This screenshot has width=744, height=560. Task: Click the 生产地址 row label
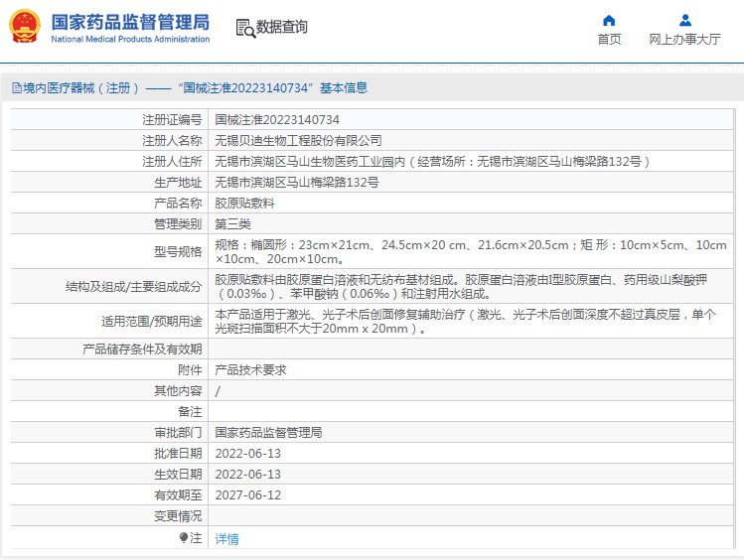tap(179, 183)
